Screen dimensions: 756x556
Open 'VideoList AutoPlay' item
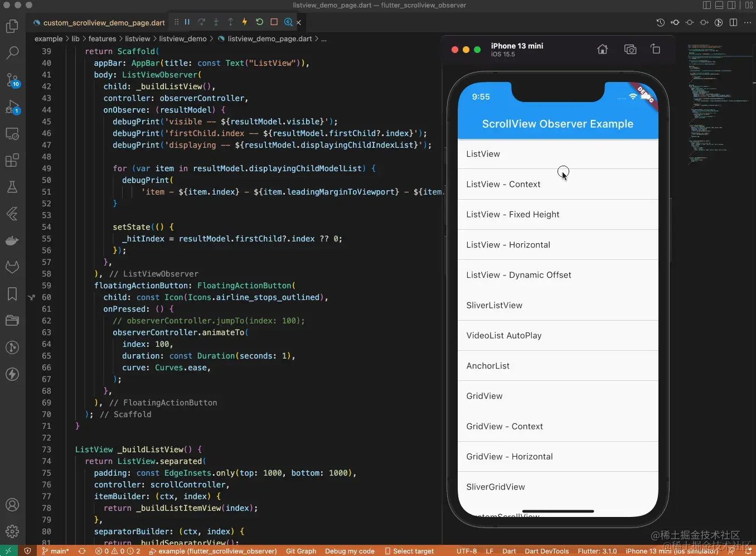[x=558, y=336]
